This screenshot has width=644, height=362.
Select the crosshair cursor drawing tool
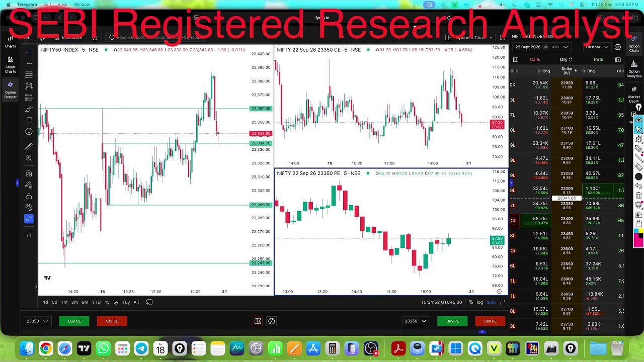[x=29, y=52]
